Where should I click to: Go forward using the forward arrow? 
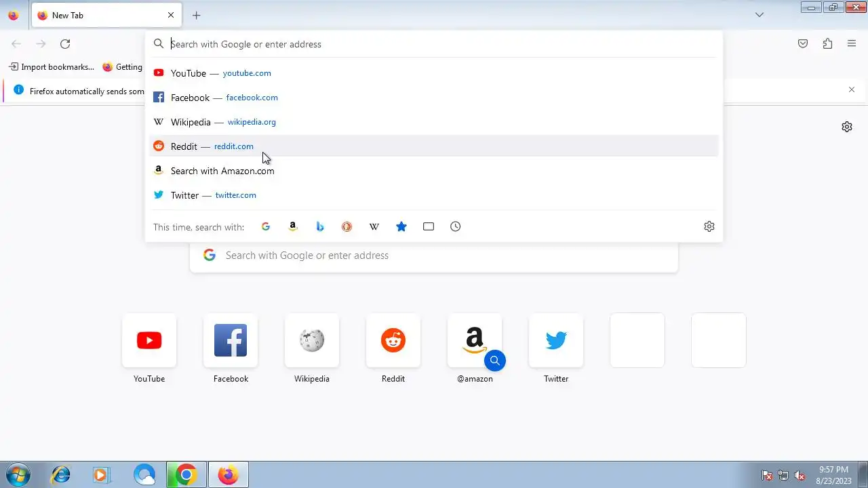(41, 44)
